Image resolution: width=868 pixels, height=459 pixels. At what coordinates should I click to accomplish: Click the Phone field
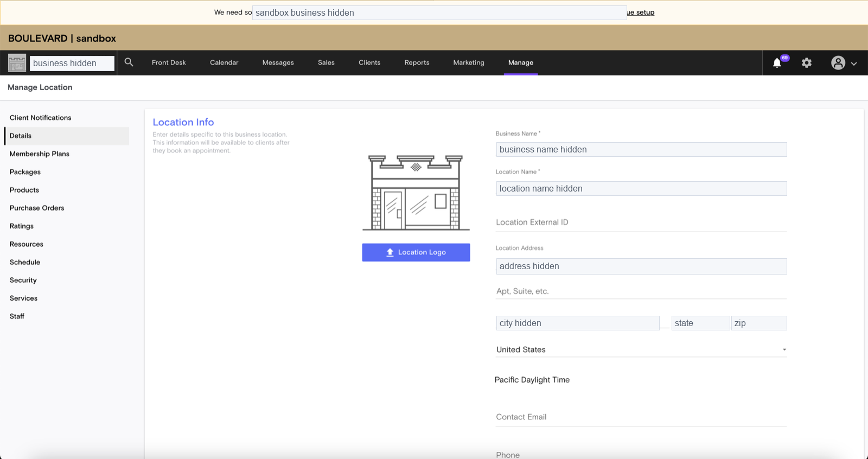641,455
